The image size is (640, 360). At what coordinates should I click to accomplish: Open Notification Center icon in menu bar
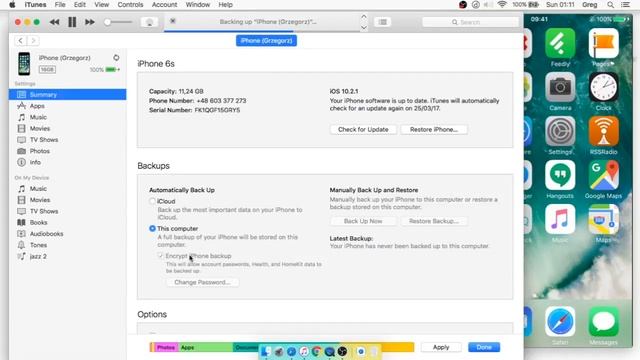(x=625, y=4)
